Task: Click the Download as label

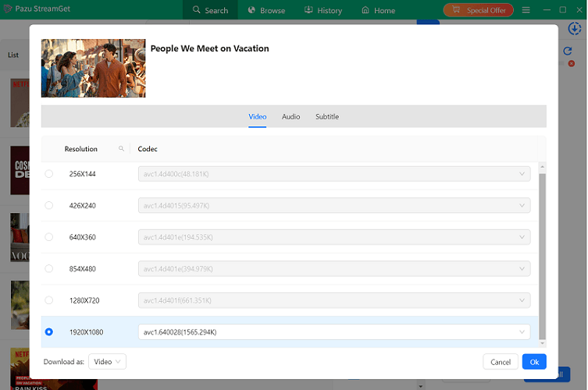Action: click(64, 361)
